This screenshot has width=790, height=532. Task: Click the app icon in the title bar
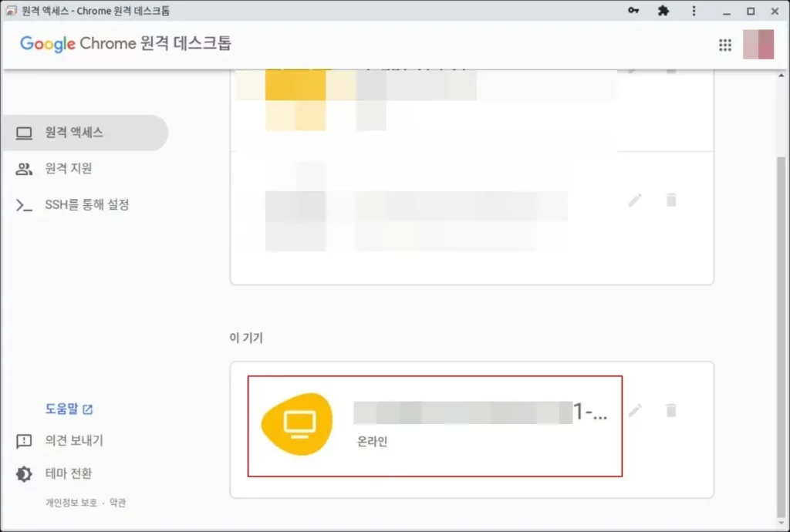(11, 11)
